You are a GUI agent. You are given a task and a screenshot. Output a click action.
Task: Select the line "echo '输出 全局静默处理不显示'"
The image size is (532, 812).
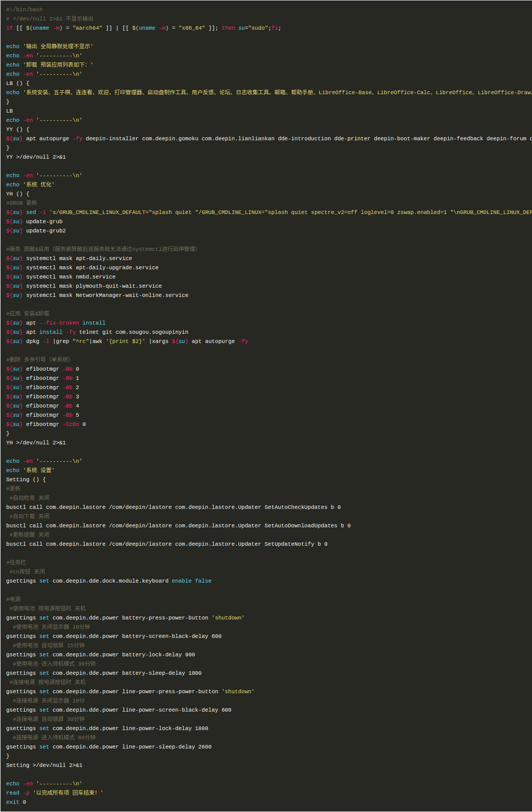click(50, 47)
